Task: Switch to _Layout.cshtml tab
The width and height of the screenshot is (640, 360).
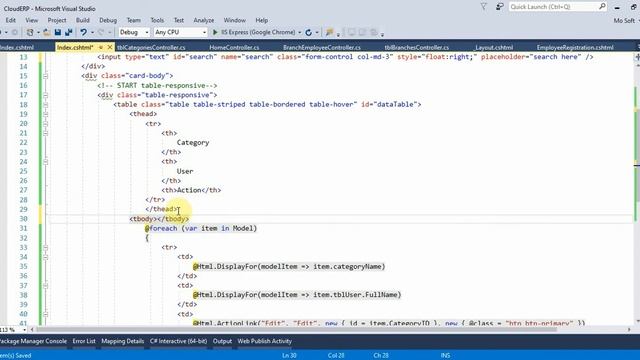Action: coord(494,47)
